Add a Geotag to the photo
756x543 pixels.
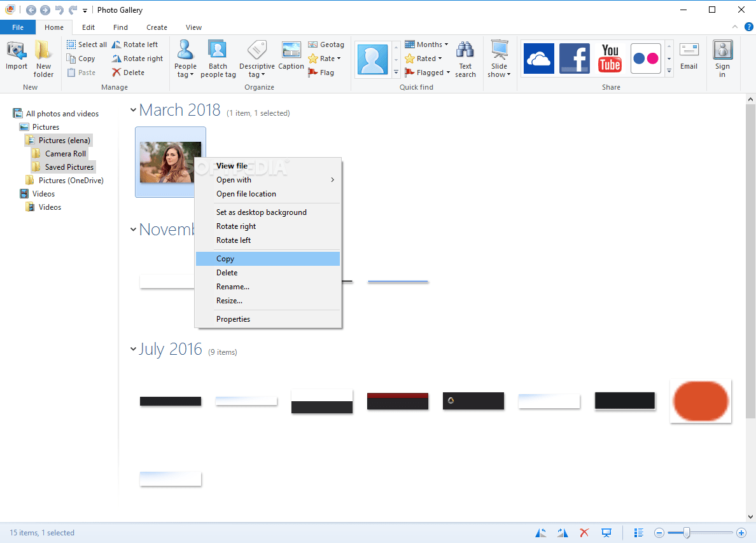pos(326,44)
